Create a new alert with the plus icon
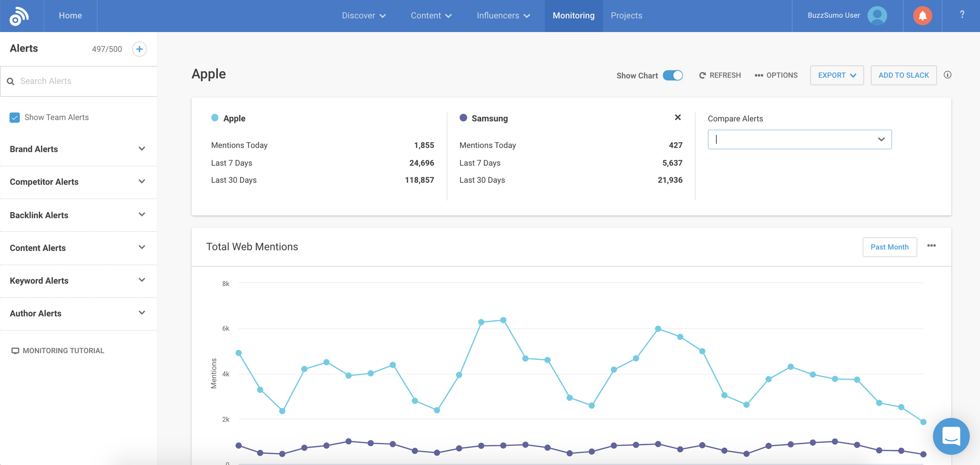 [x=139, y=49]
